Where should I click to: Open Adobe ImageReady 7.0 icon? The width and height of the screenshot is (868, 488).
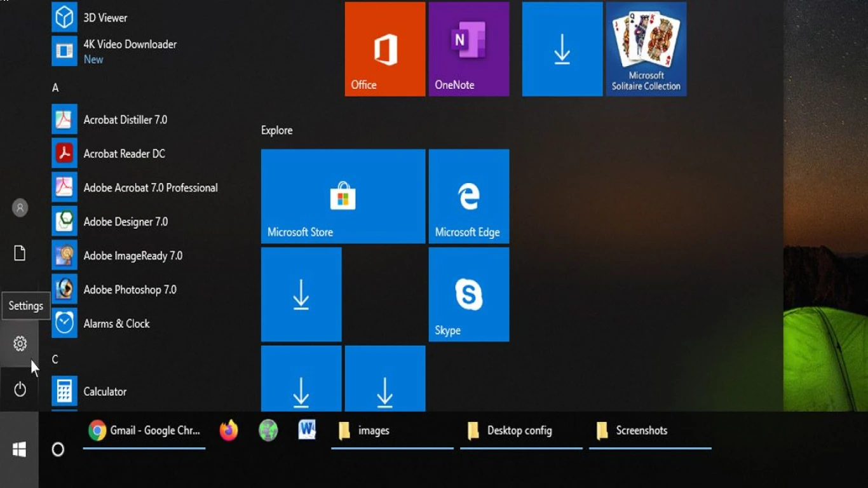64,255
